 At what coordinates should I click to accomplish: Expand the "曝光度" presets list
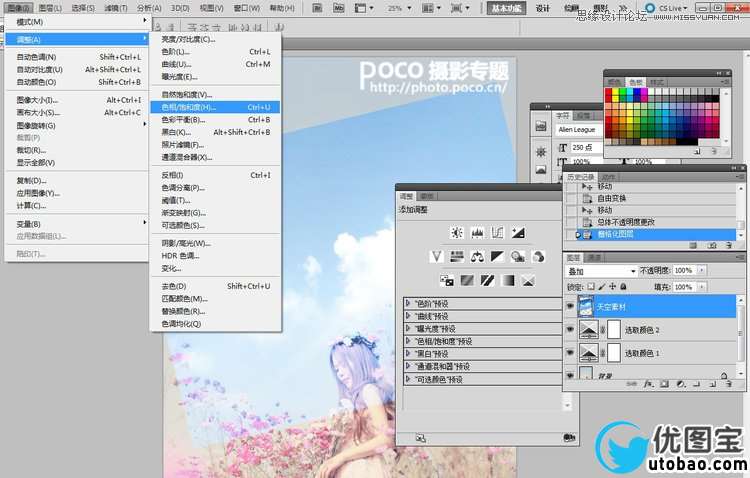[408, 329]
